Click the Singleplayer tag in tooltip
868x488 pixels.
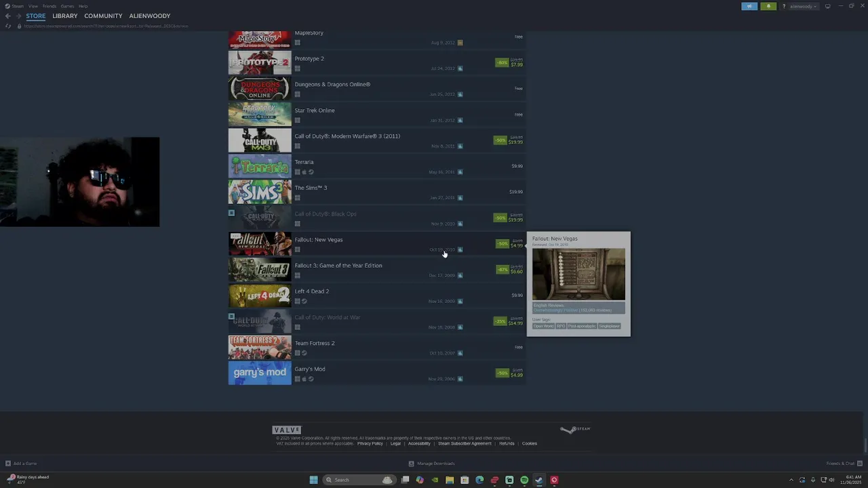click(610, 326)
